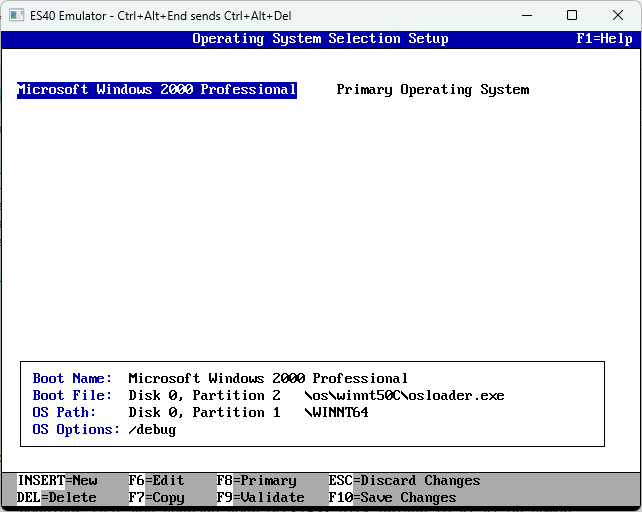Click the F6=Edit command
The width and height of the screenshot is (642, 512).
(156, 480)
